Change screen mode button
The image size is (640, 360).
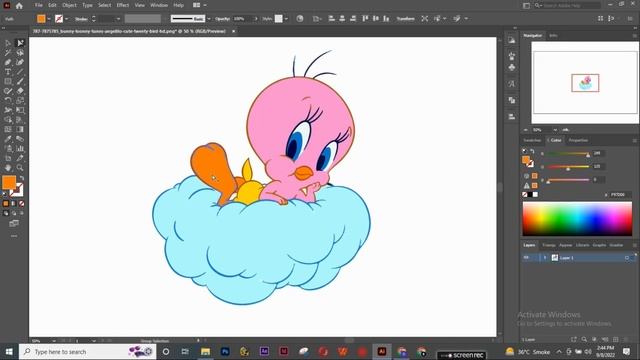(x=14, y=223)
